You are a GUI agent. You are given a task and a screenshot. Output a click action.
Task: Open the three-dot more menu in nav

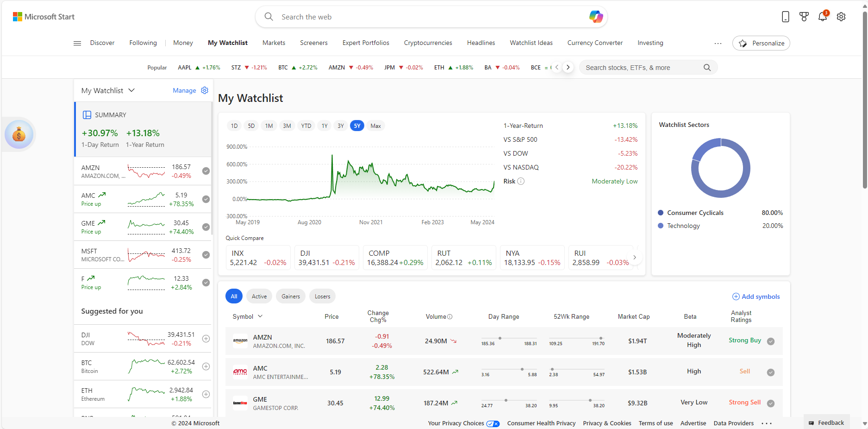[x=718, y=43]
